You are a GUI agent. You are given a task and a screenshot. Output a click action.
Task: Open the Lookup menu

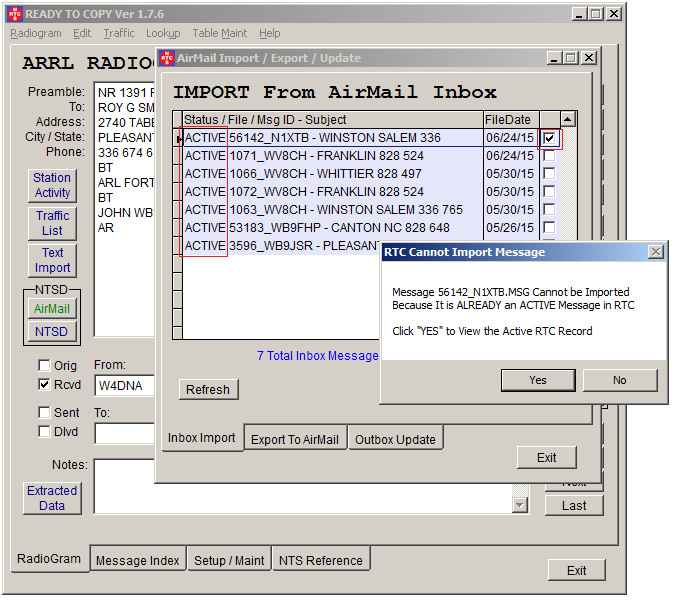coord(163,33)
